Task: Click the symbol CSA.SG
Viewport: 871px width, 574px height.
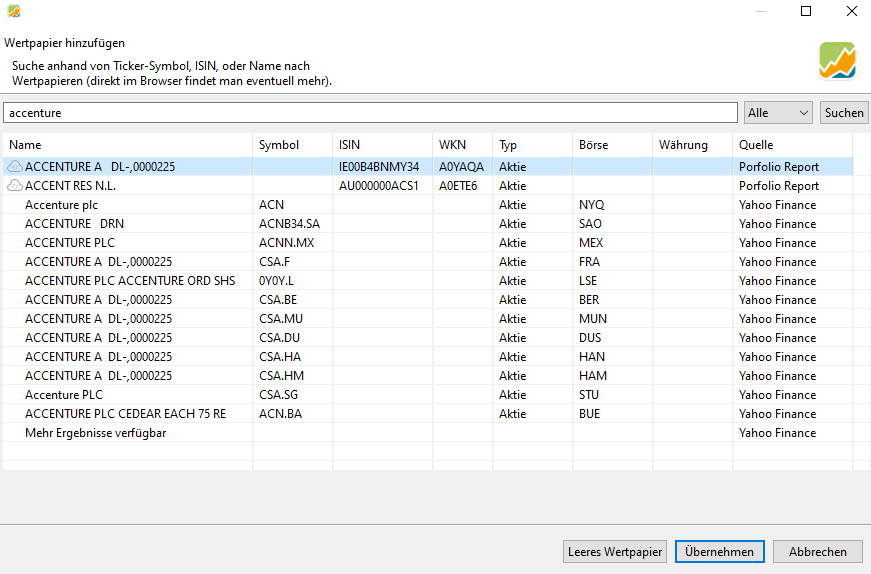Action: click(x=278, y=395)
